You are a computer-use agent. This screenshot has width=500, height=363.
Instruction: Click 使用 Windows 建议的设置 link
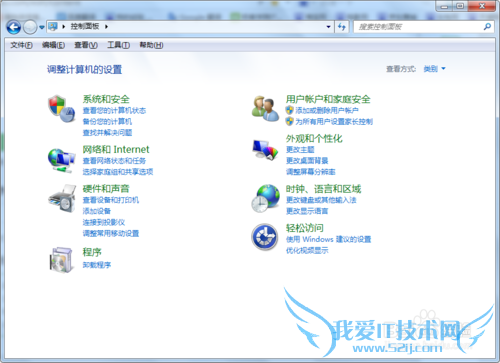point(328,239)
